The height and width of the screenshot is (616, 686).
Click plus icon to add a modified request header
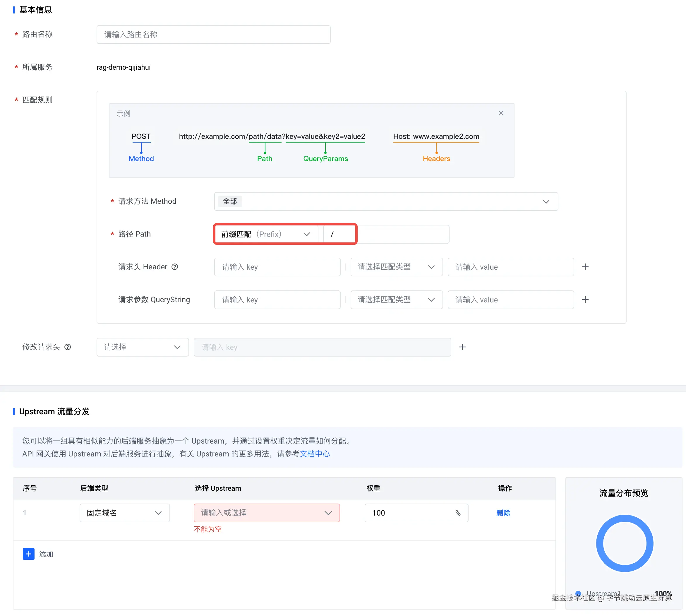tap(462, 347)
